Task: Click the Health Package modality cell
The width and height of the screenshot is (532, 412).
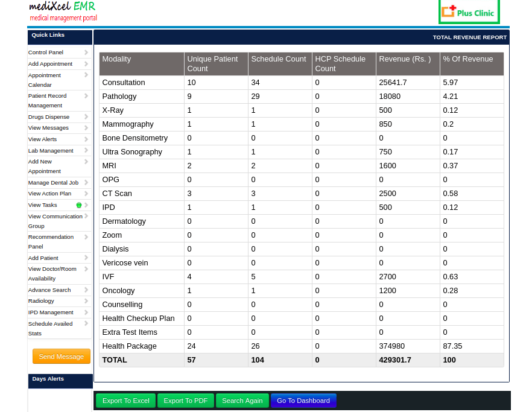Action: pos(142,346)
